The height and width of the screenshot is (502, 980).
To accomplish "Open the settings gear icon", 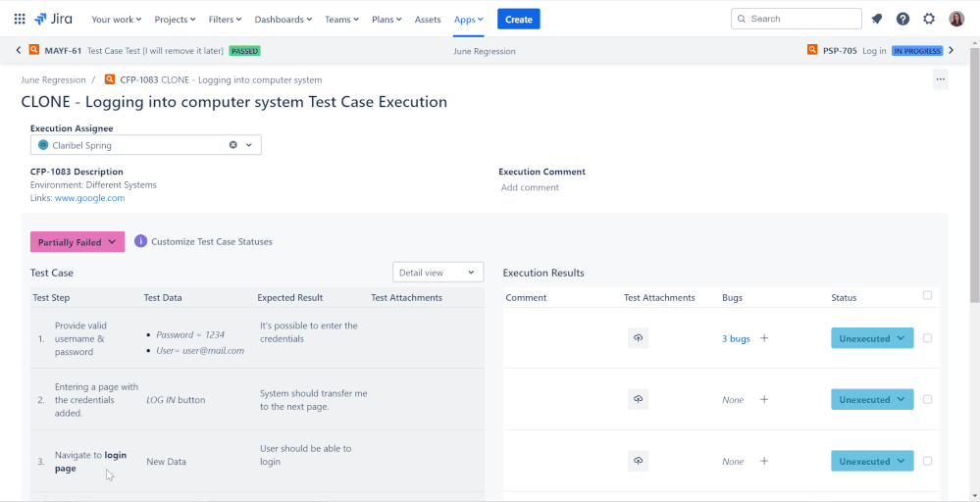I will (929, 19).
